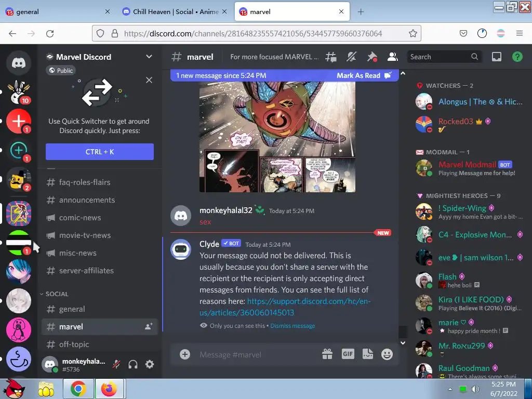Viewport: 532px width, 399px height.
Task: Expand the Marvel Discord server dropdown
Action: pyautogui.click(x=149, y=57)
